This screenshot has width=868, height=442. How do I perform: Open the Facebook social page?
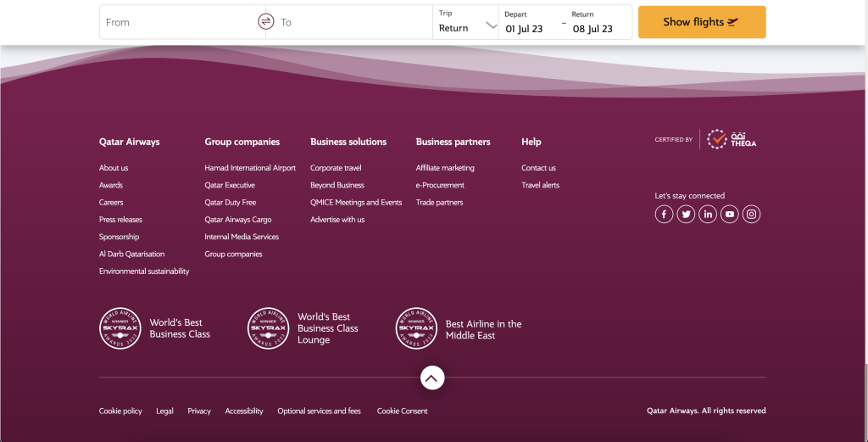pyautogui.click(x=664, y=214)
